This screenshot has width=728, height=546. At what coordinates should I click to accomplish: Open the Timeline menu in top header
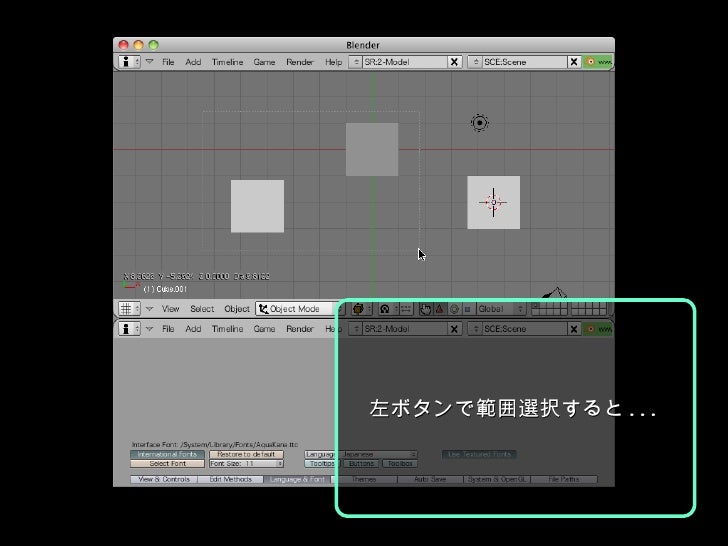pyautogui.click(x=228, y=62)
